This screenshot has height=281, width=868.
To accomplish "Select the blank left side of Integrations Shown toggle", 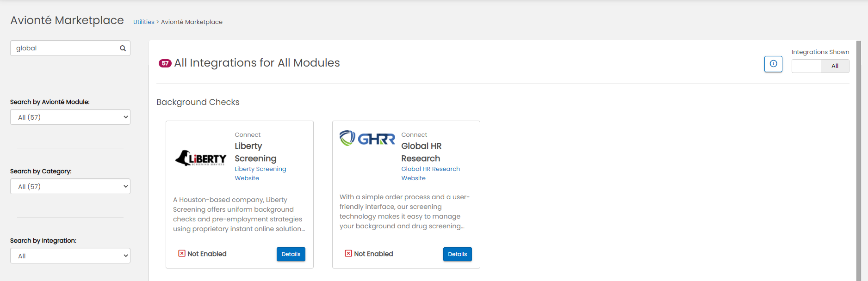I will [x=806, y=66].
